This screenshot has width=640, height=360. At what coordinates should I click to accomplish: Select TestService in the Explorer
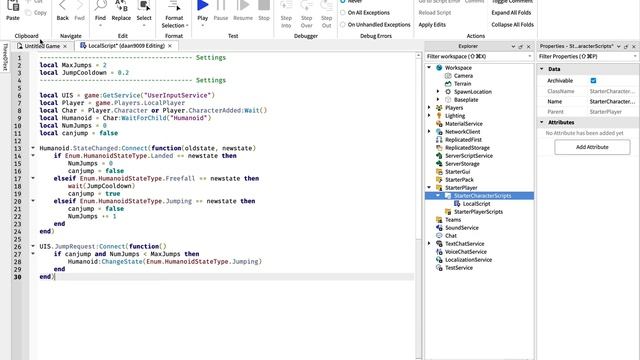pyautogui.click(x=459, y=268)
